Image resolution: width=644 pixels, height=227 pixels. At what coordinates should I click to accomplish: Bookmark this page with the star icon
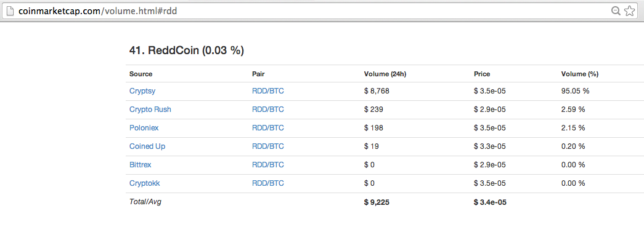point(630,11)
